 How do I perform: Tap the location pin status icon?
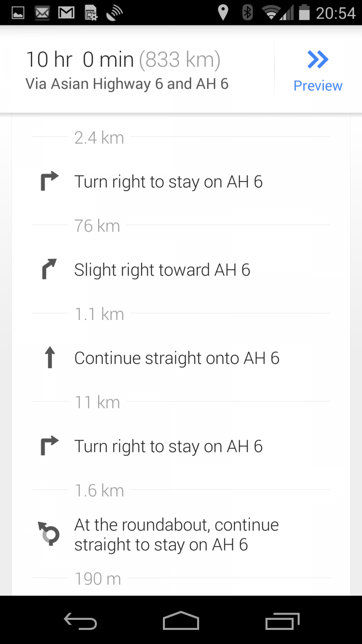coord(223,12)
